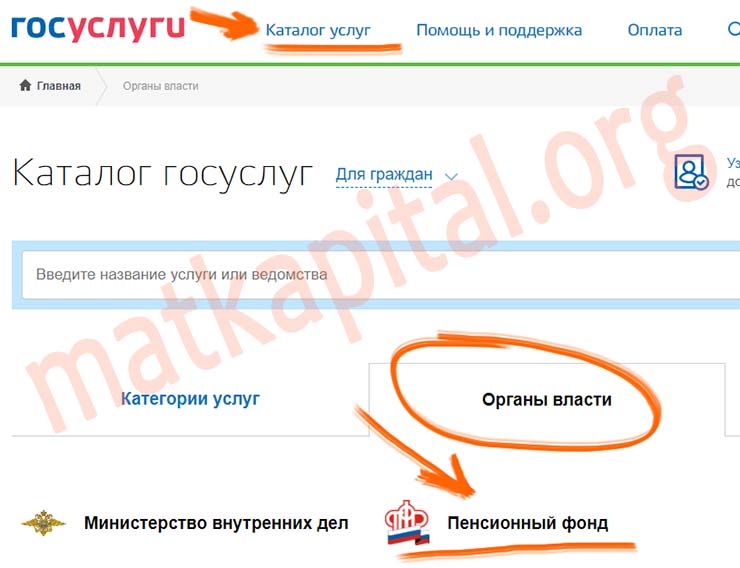Image resolution: width=740 pixels, height=568 pixels.
Task: Click the chevron next to Для граждан
Action: (451, 176)
